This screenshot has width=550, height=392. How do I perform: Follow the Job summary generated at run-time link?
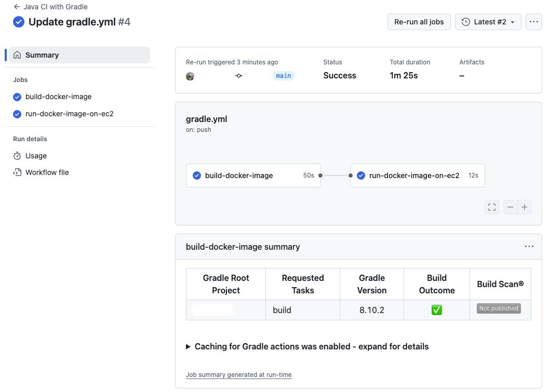click(239, 375)
